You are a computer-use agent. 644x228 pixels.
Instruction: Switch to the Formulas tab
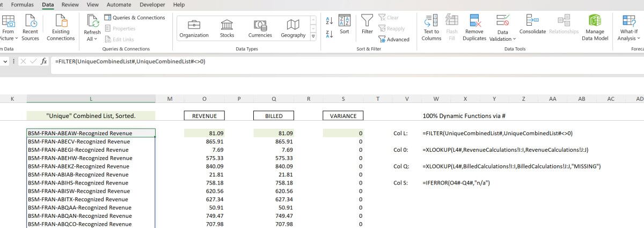(x=22, y=5)
